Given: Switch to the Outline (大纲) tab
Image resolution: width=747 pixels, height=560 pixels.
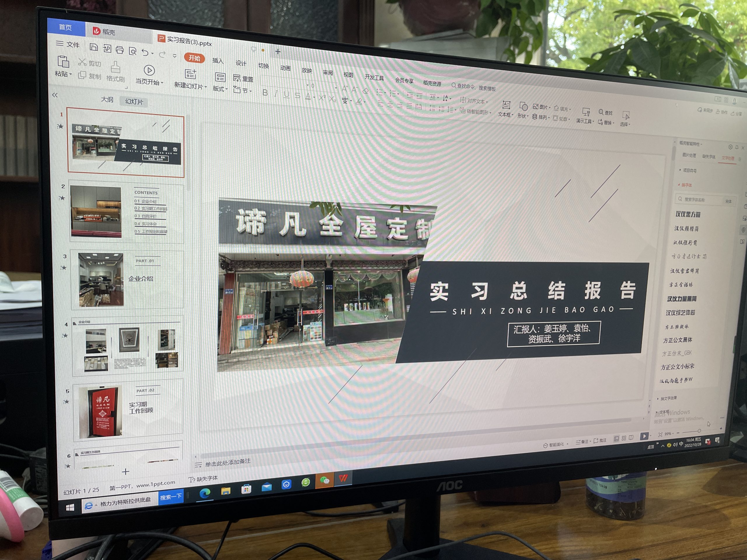Looking at the screenshot, I should tap(107, 99).
